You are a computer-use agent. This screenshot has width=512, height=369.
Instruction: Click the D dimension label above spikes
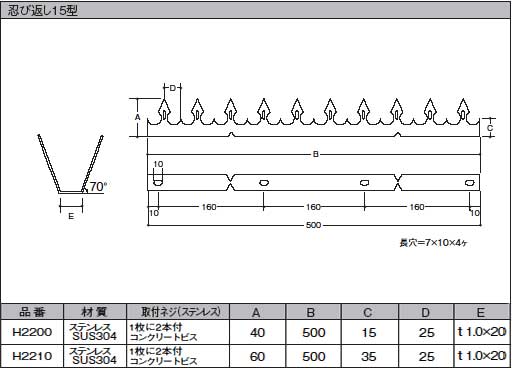(172, 88)
